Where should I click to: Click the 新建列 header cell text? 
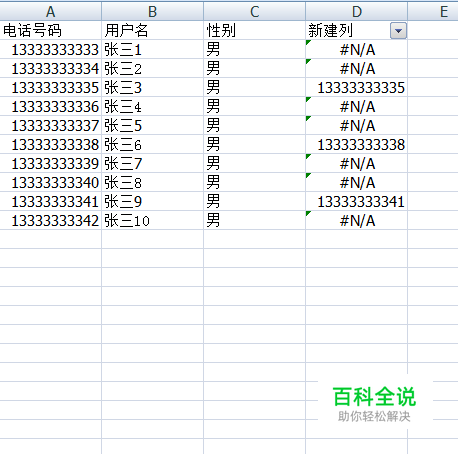coord(330,31)
